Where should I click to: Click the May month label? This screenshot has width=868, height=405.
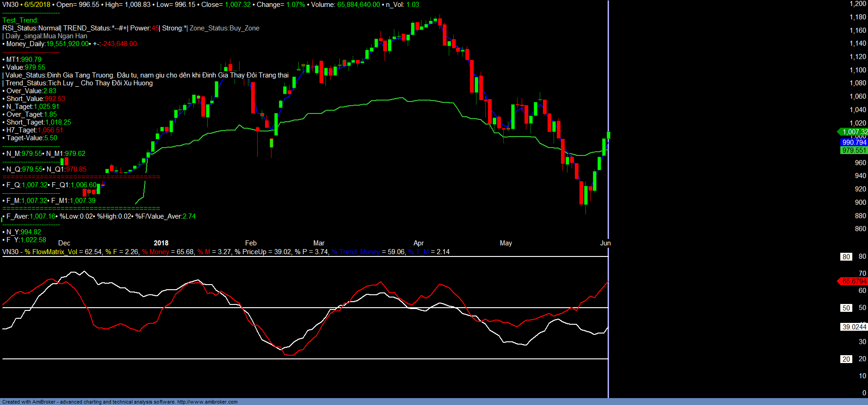[x=506, y=243]
